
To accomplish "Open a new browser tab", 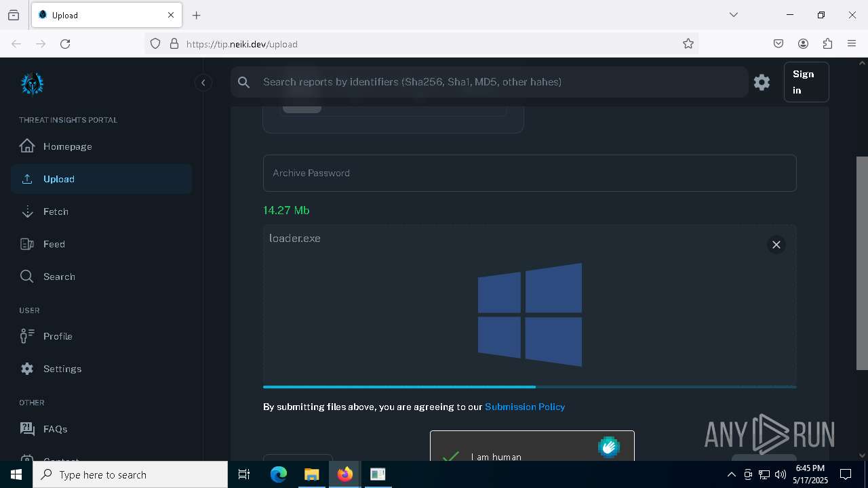I will tap(196, 15).
